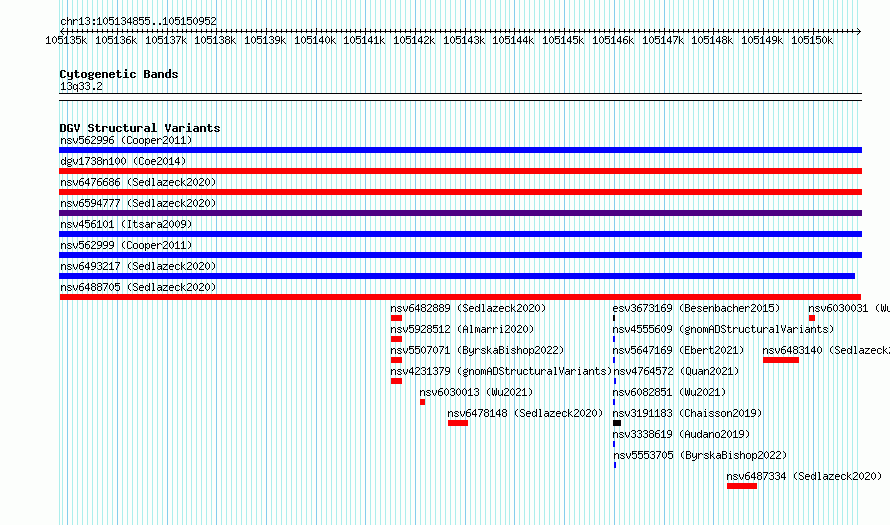Open the nsv6487334 (Sedlazeck2020) label
890x525 pixels.
click(805, 476)
